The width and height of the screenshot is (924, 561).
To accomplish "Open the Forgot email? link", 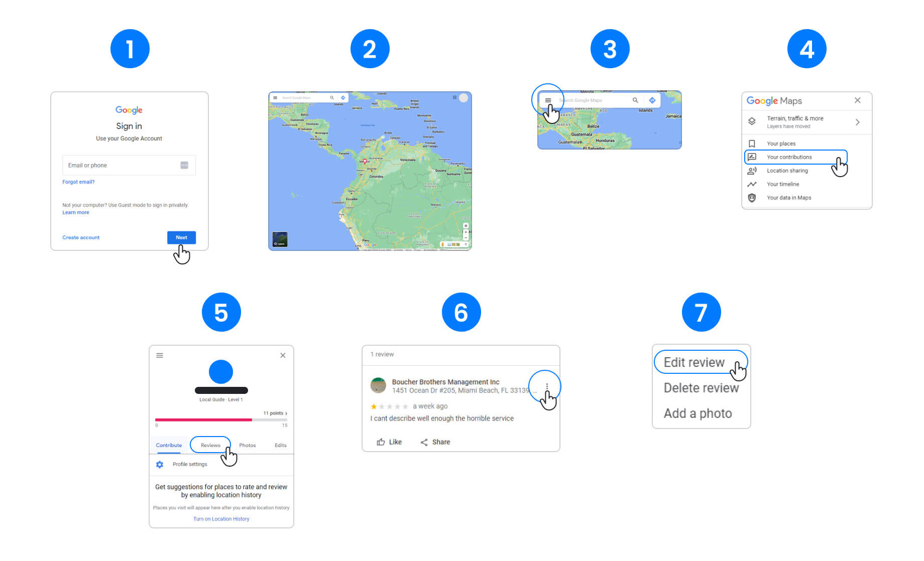I will (x=78, y=182).
